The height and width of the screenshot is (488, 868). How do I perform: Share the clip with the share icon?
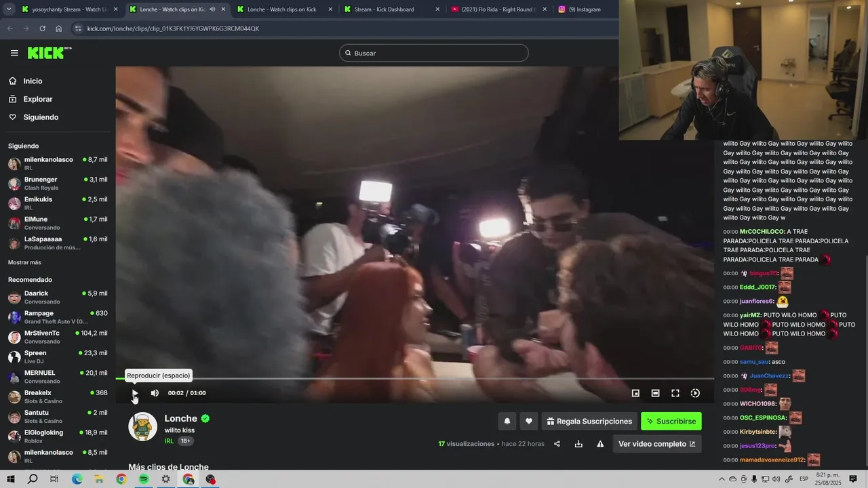(x=557, y=444)
